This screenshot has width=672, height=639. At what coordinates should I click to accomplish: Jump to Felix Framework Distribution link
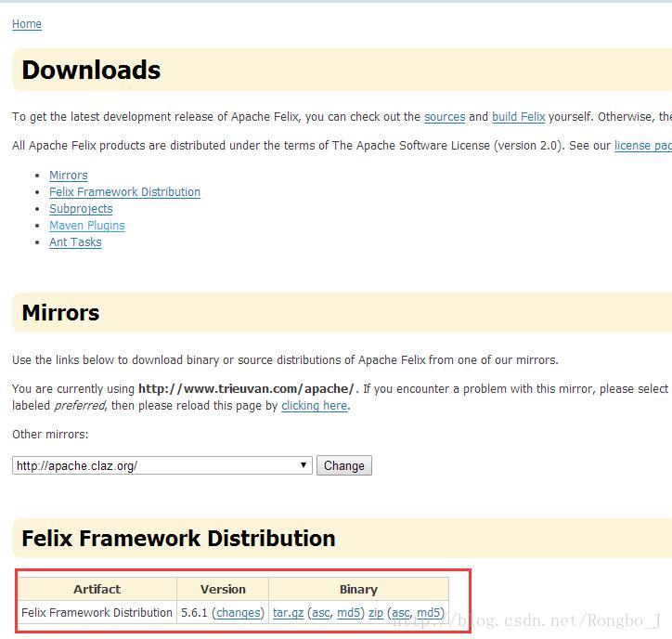point(124,192)
